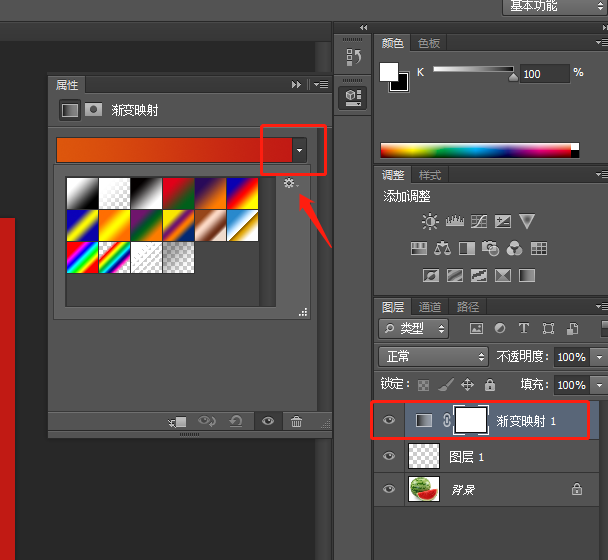Viewport: 608px width, 560px height.
Task: Click the foreground color swatch
Action: 389,72
